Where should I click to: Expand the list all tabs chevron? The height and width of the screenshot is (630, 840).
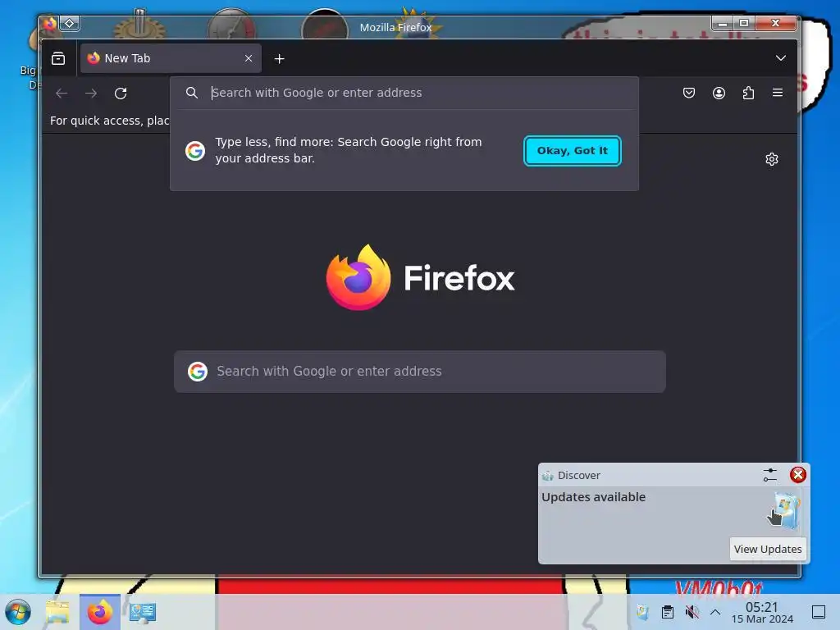point(781,58)
